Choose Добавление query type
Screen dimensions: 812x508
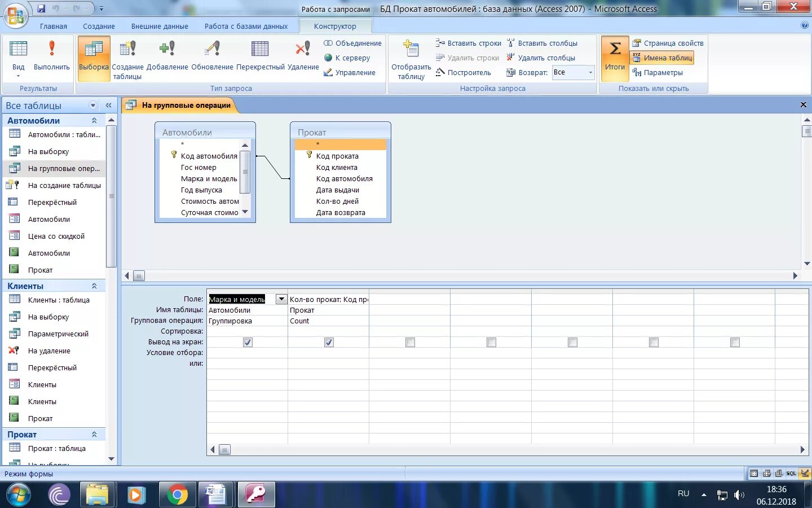[x=167, y=56]
